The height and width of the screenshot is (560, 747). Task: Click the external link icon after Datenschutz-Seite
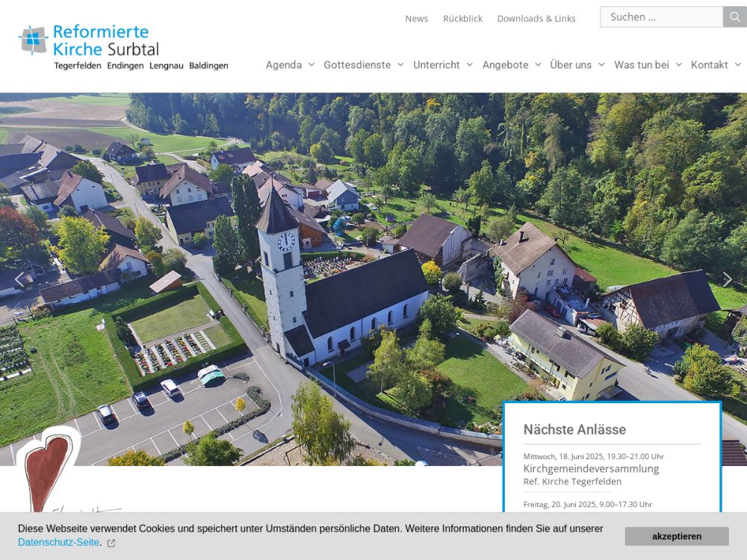click(x=111, y=543)
